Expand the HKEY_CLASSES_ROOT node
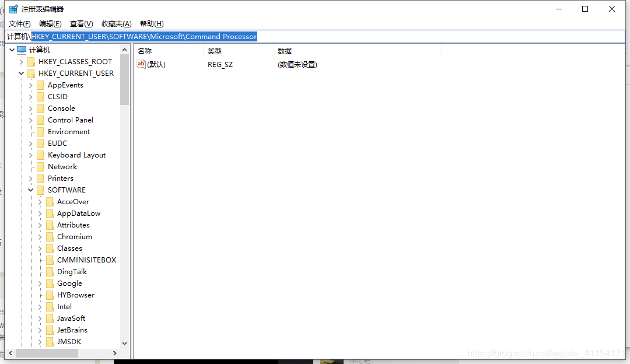The width and height of the screenshot is (630, 364). pyautogui.click(x=22, y=62)
